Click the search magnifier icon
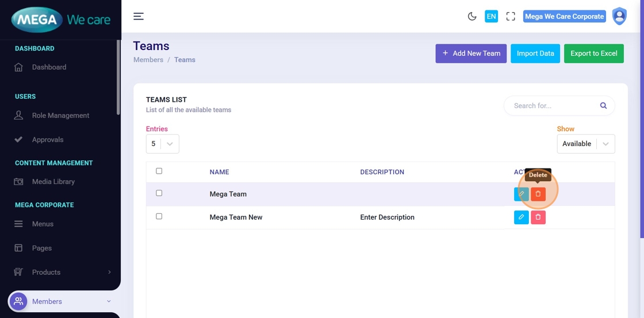Image resolution: width=644 pixels, height=318 pixels. click(x=603, y=106)
